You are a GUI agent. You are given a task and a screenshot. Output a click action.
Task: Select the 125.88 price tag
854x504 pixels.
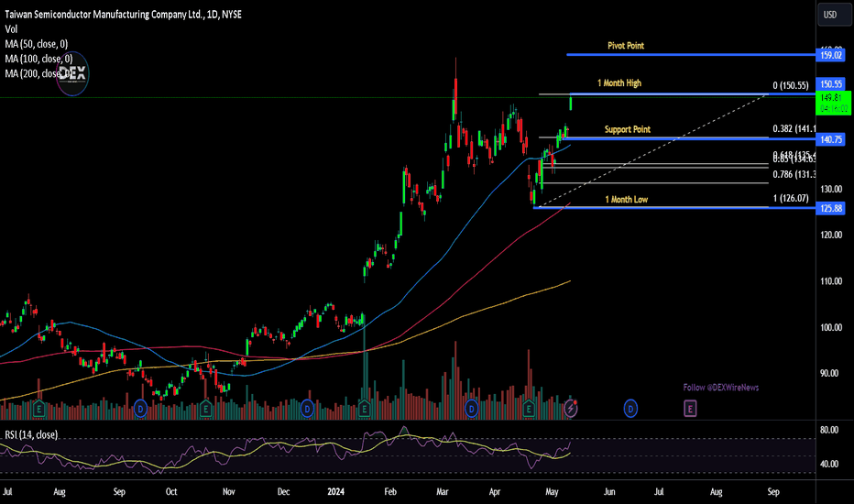830,208
